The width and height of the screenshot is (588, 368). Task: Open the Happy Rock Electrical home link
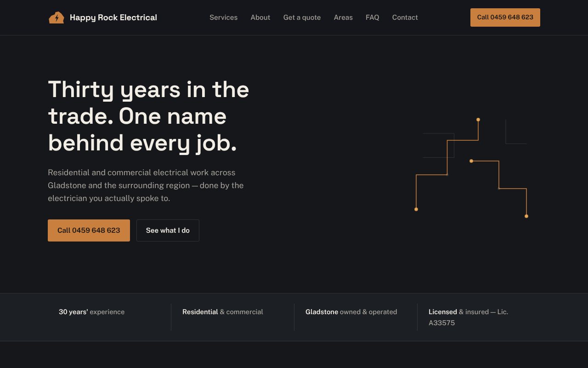click(103, 17)
